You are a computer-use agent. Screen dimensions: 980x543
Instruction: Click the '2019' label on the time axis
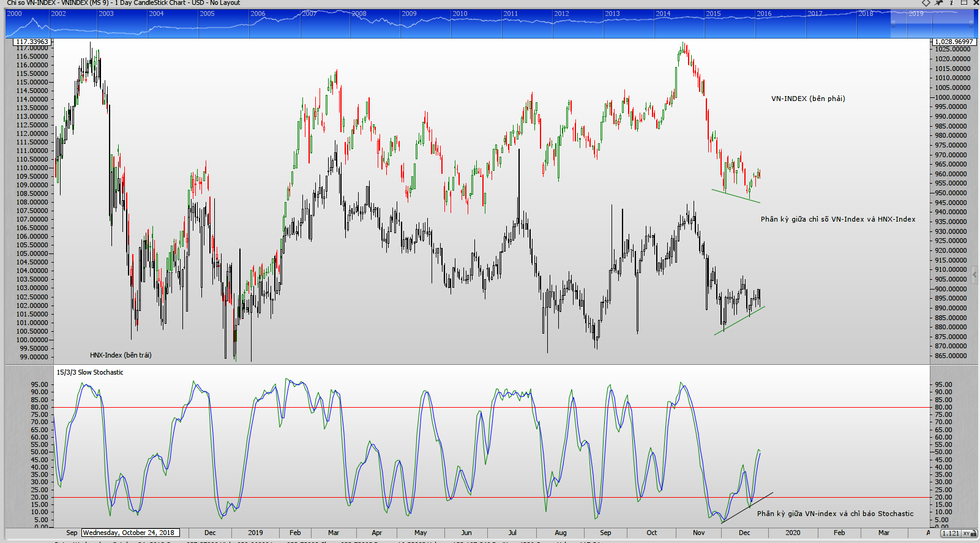(x=255, y=533)
